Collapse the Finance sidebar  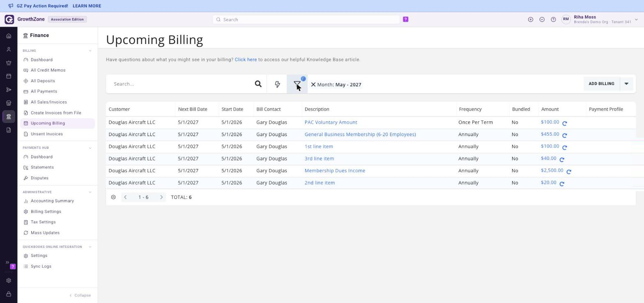click(x=80, y=296)
